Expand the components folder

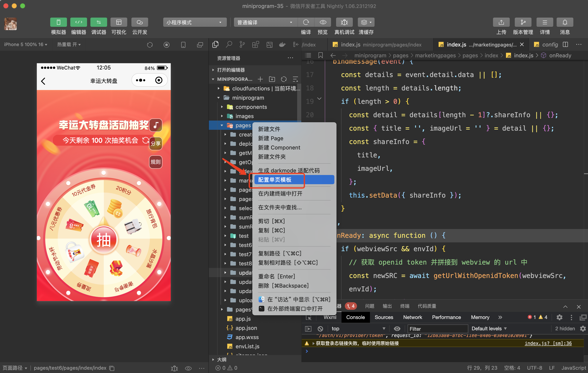251,107
